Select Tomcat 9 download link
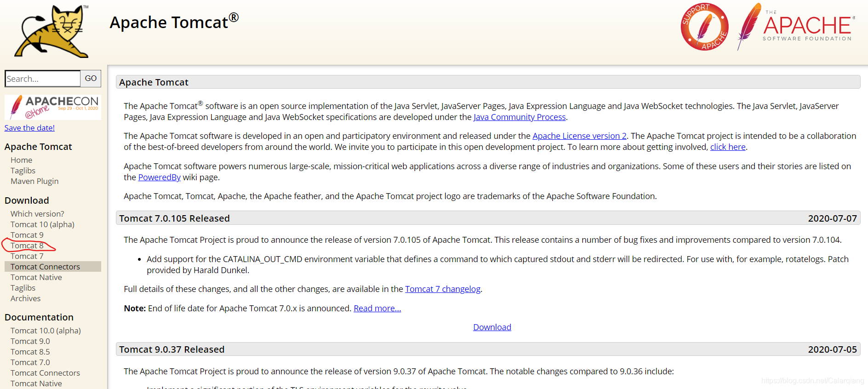 [x=27, y=235]
